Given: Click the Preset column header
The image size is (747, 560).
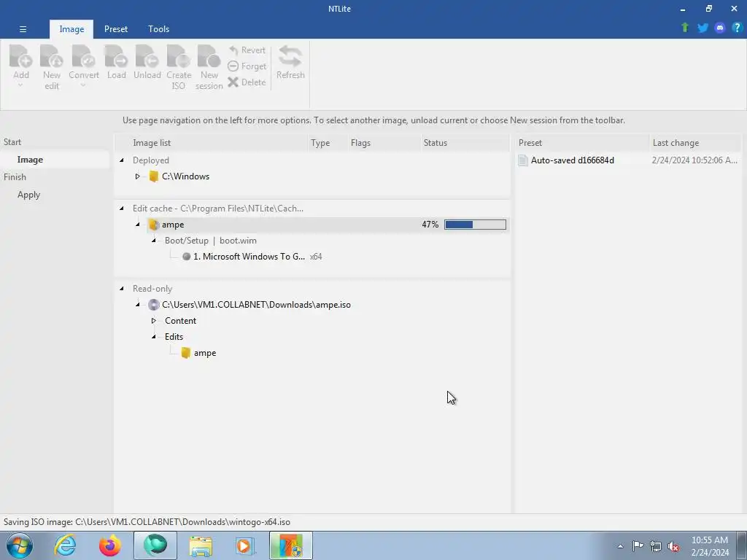Looking at the screenshot, I should [582, 143].
